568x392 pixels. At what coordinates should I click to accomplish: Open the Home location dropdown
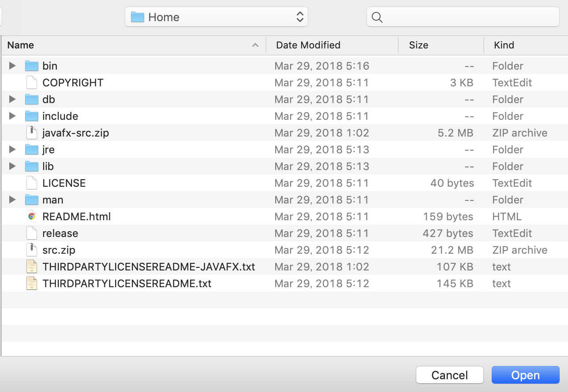(x=217, y=17)
